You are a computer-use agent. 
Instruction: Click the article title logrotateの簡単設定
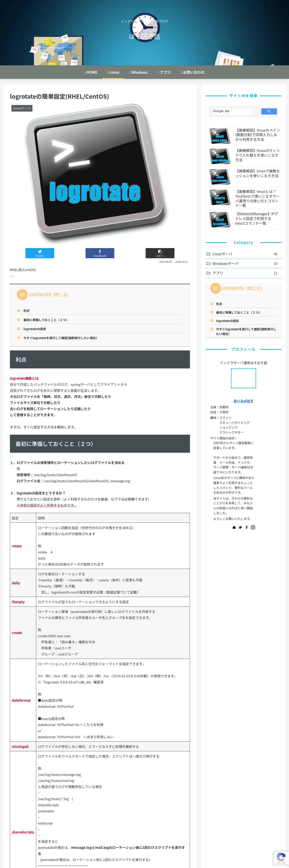pyautogui.click(x=59, y=96)
